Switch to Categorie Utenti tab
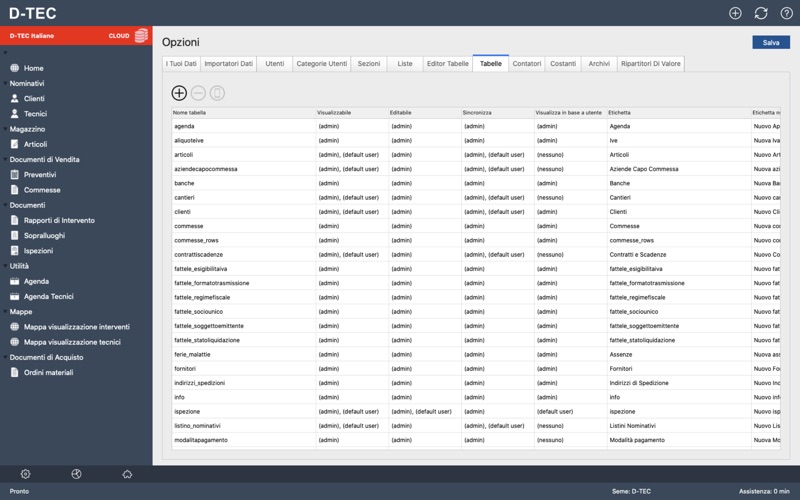Viewport: 800px width, 500px height. pyautogui.click(x=321, y=64)
